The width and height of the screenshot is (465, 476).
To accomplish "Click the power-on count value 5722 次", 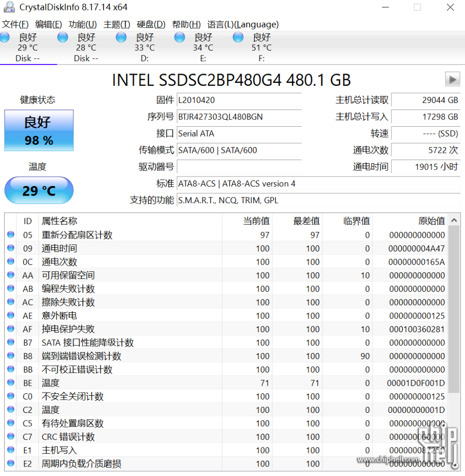I will (x=426, y=150).
